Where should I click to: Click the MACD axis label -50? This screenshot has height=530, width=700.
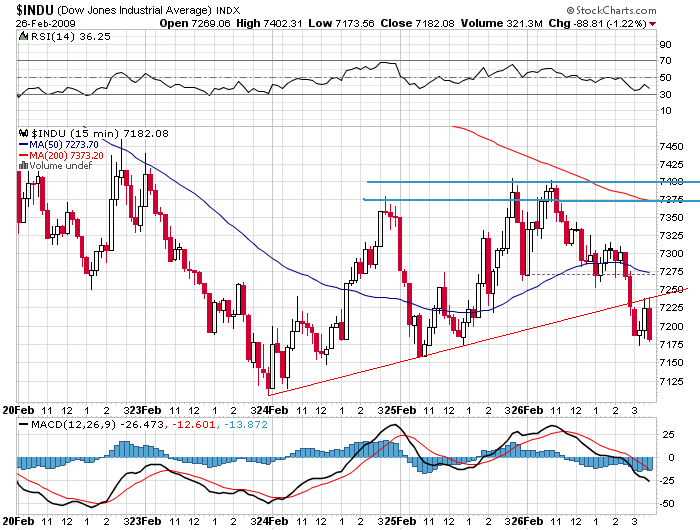pyautogui.click(x=667, y=504)
